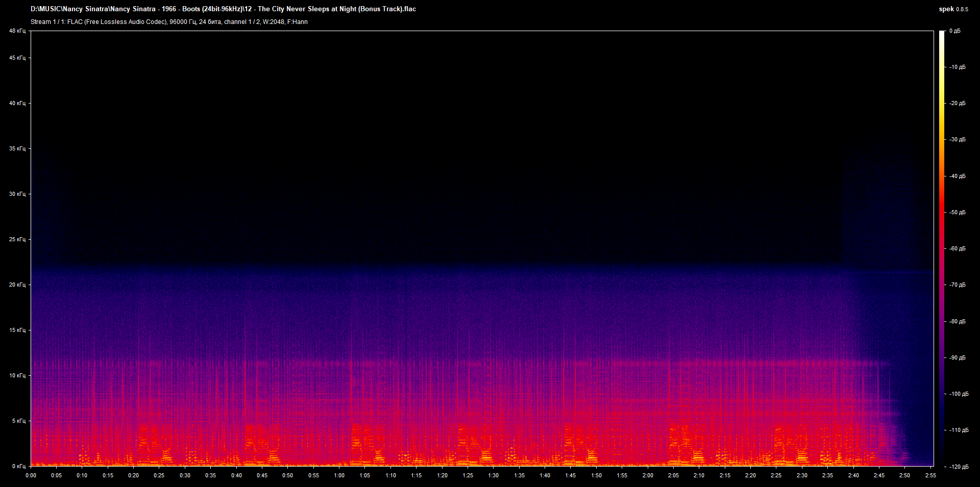The height and width of the screenshot is (487, 980).
Task: Click the -60 дБ color scale label
Action: pyautogui.click(x=957, y=249)
